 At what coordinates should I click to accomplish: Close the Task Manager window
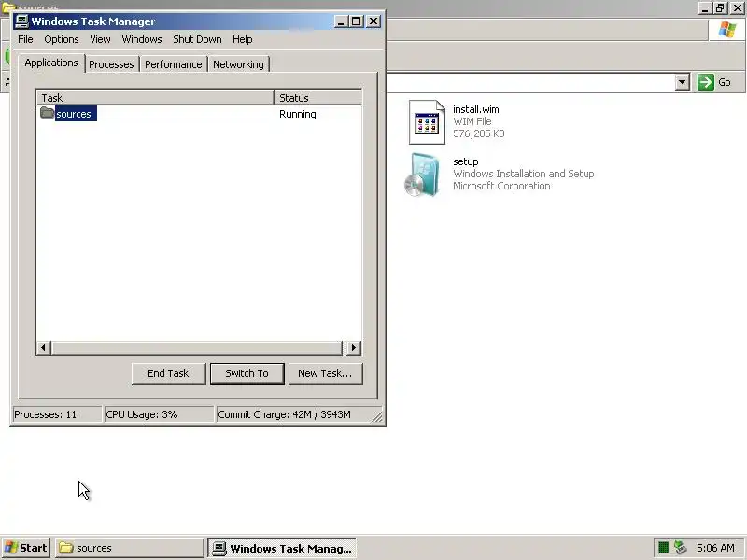click(x=373, y=21)
